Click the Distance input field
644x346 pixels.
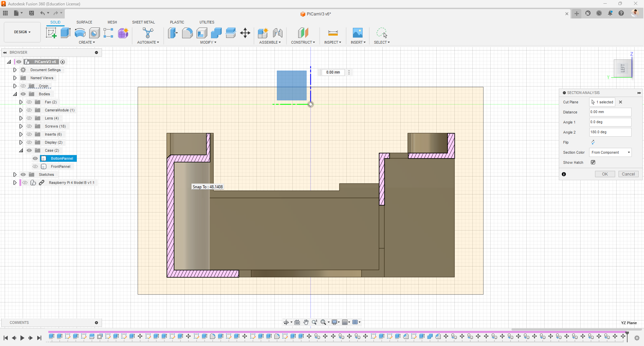[610, 112]
